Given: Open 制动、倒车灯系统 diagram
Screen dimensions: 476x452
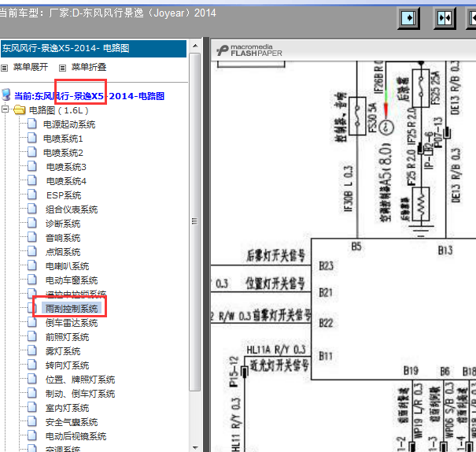Looking at the screenshot, I should [80, 394].
